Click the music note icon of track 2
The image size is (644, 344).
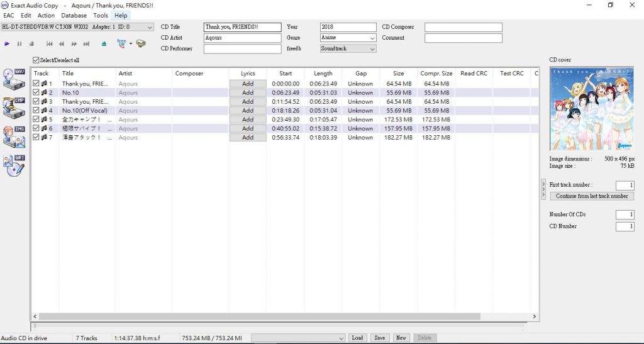click(44, 92)
